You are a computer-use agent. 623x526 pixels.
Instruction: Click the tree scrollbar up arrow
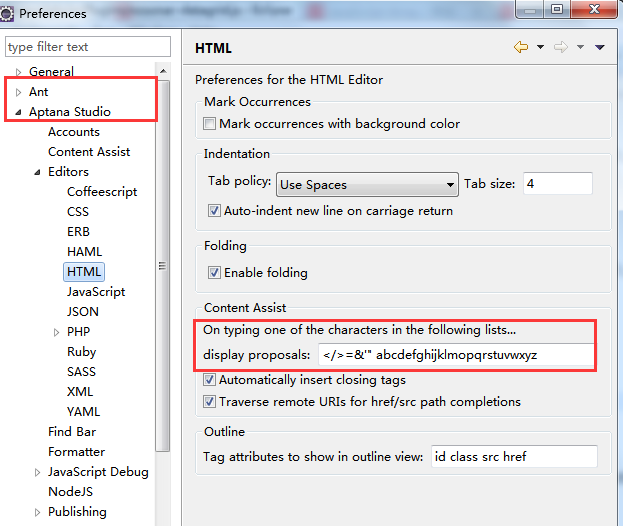[163, 71]
